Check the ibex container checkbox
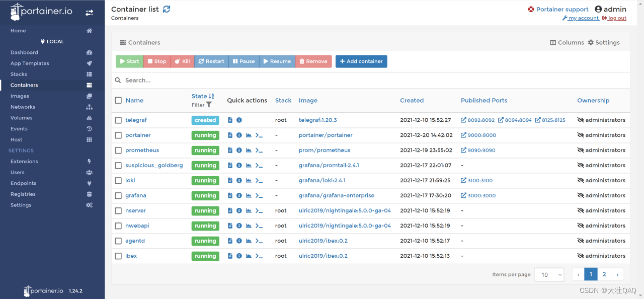The width and height of the screenshot is (644, 299). 118,256
